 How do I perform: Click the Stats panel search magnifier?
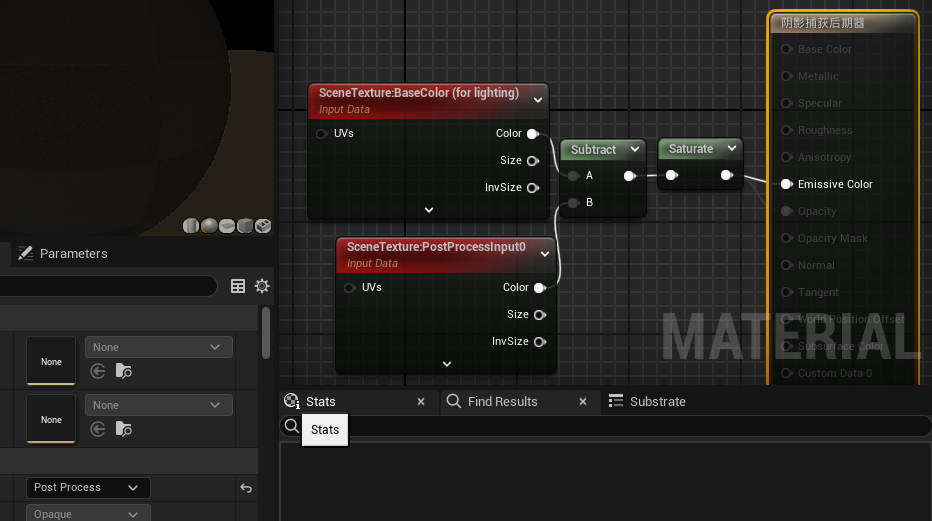(291, 426)
